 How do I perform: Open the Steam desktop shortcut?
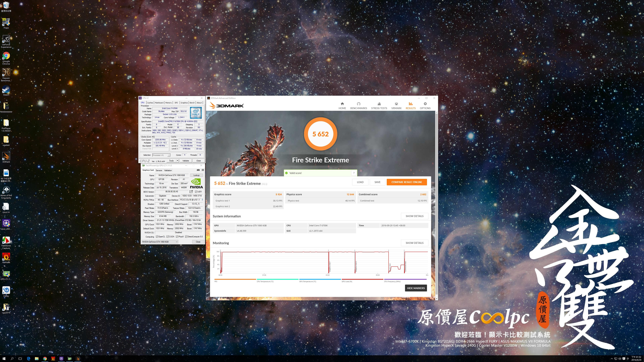click(6, 90)
